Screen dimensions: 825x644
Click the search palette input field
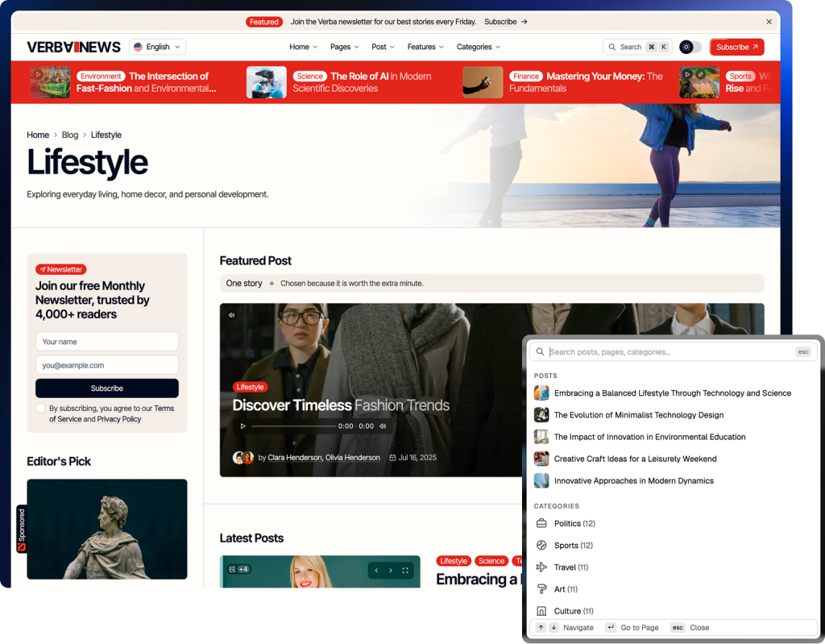(x=673, y=351)
